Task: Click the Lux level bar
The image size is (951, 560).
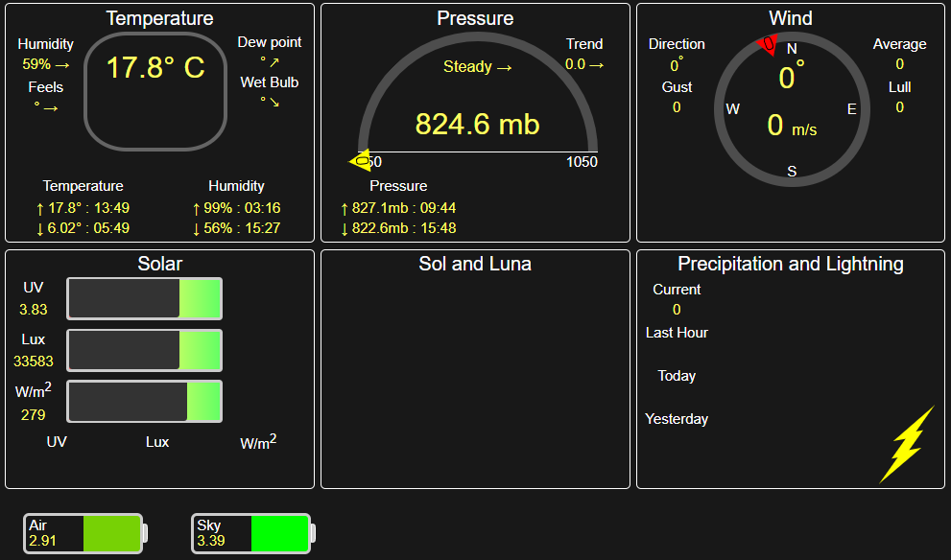Action: click(144, 350)
